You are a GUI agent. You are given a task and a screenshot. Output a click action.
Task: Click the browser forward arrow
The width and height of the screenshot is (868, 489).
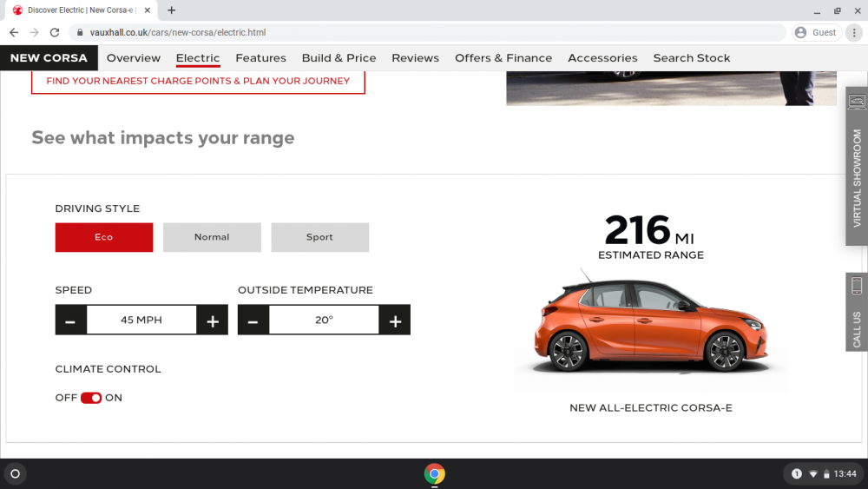35,33
